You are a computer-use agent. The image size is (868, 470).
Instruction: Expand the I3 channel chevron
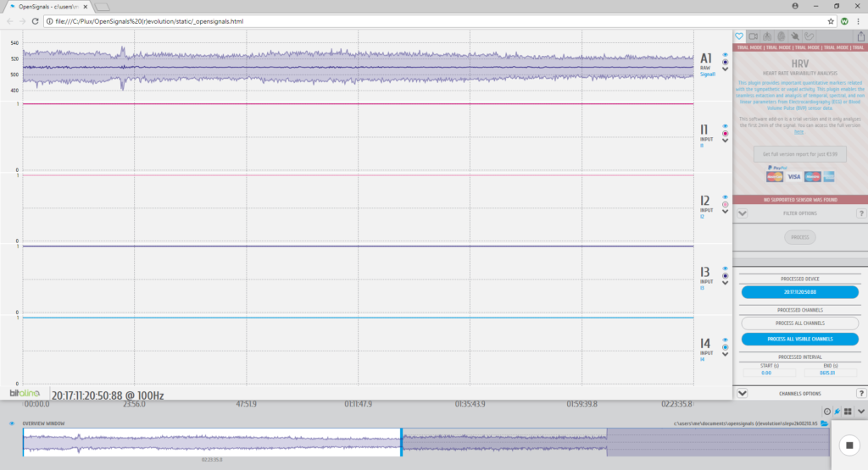click(x=725, y=283)
